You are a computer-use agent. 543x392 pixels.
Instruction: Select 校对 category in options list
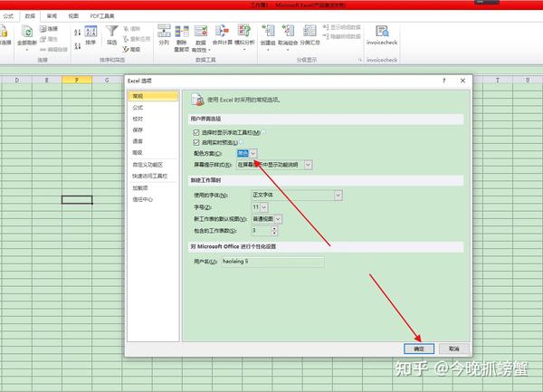click(154, 119)
